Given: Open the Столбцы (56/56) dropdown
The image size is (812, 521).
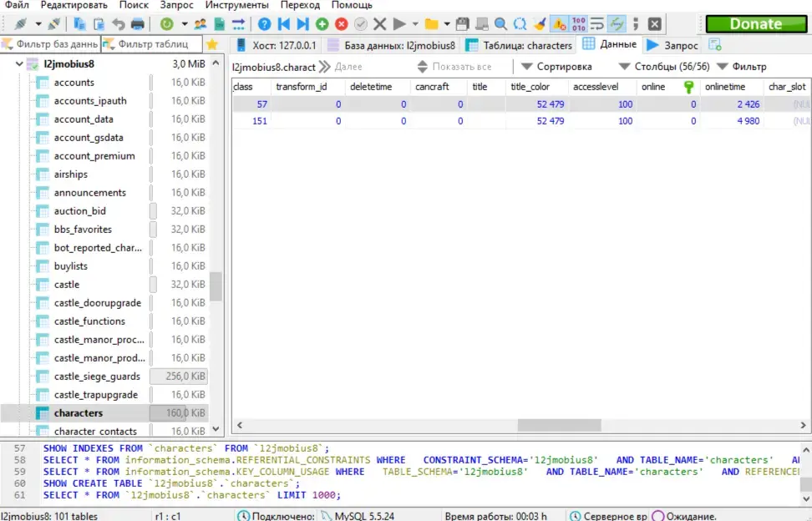Looking at the screenshot, I should [664, 67].
